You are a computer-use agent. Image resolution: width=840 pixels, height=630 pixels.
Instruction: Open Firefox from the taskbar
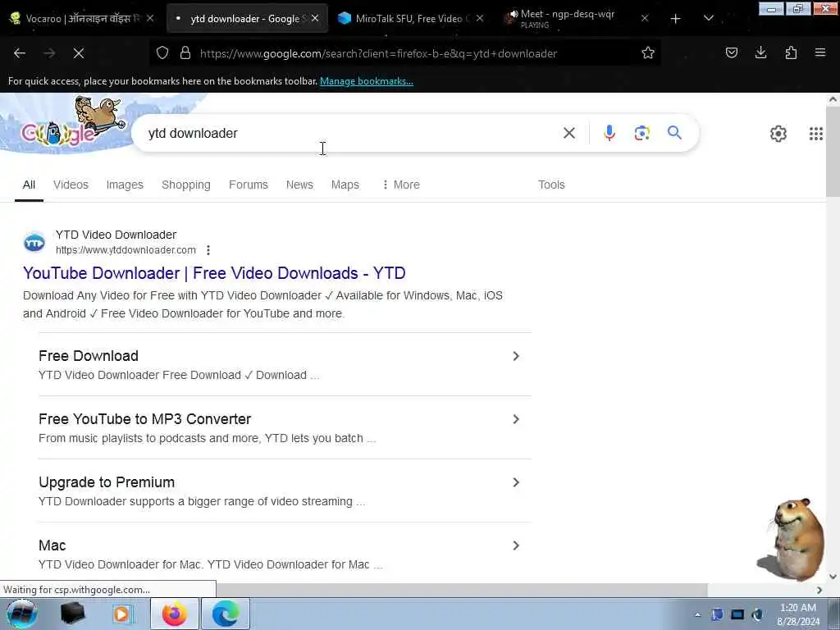[x=175, y=614]
